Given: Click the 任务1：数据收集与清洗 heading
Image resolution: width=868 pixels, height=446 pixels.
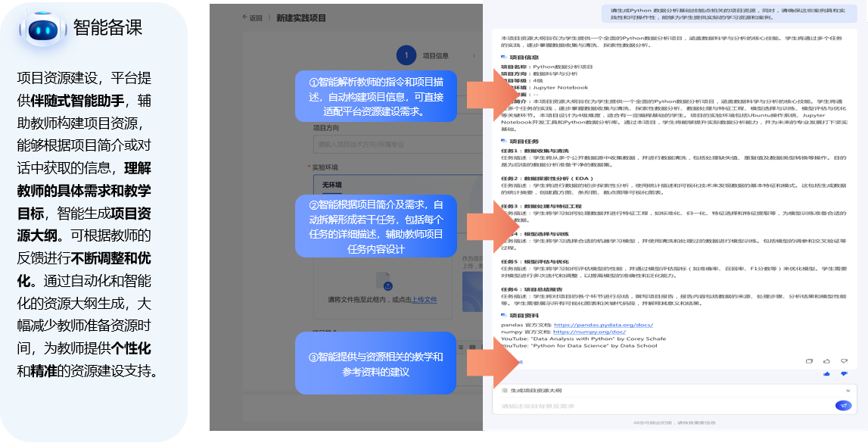Looking at the screenshot, I should [535, 151].
